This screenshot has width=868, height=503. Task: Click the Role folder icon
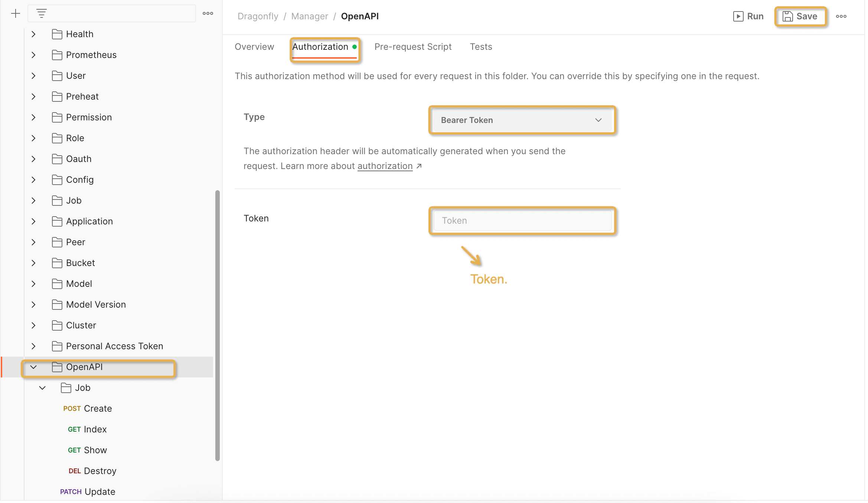(57, 138)
